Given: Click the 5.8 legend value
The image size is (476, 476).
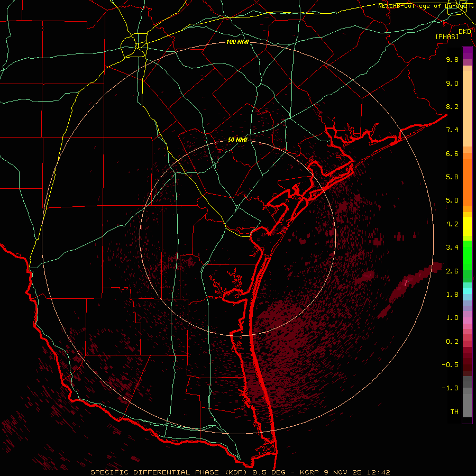Looking at the screenshot, I should 452,177.
